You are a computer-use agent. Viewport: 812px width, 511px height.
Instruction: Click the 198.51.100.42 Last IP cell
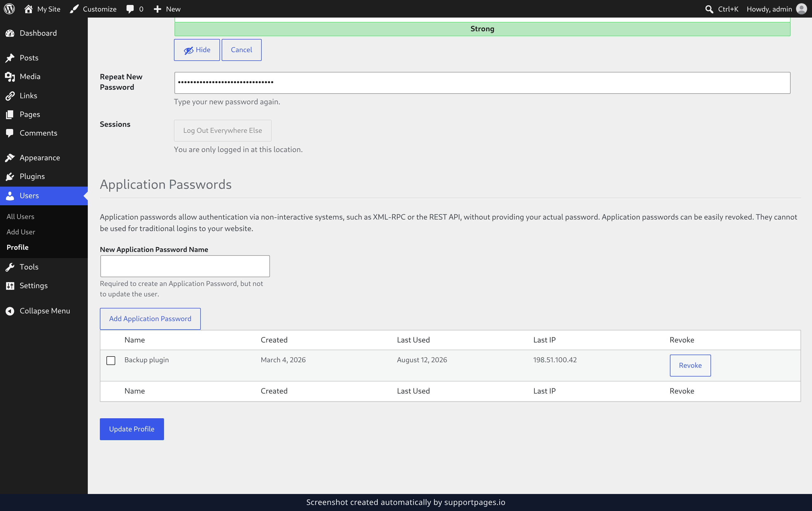coord(555,360)
